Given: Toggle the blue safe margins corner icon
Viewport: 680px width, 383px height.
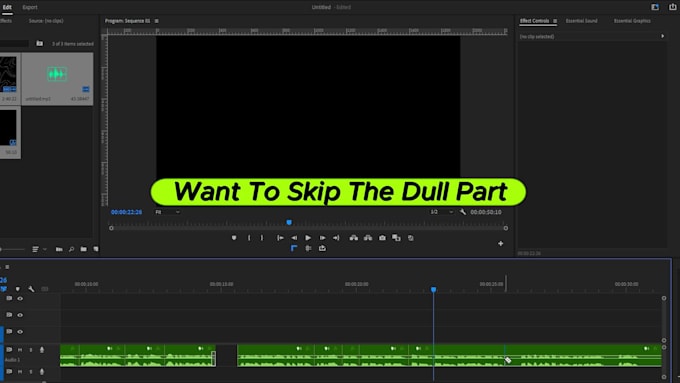Looking at the screenshot, I should click(x=294, y=248).
